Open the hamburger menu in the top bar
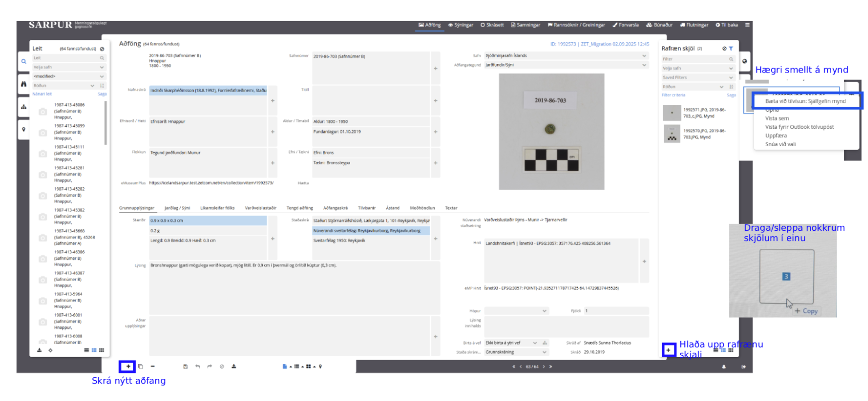Viewport: 868px width, 401px height. point(747,25)
